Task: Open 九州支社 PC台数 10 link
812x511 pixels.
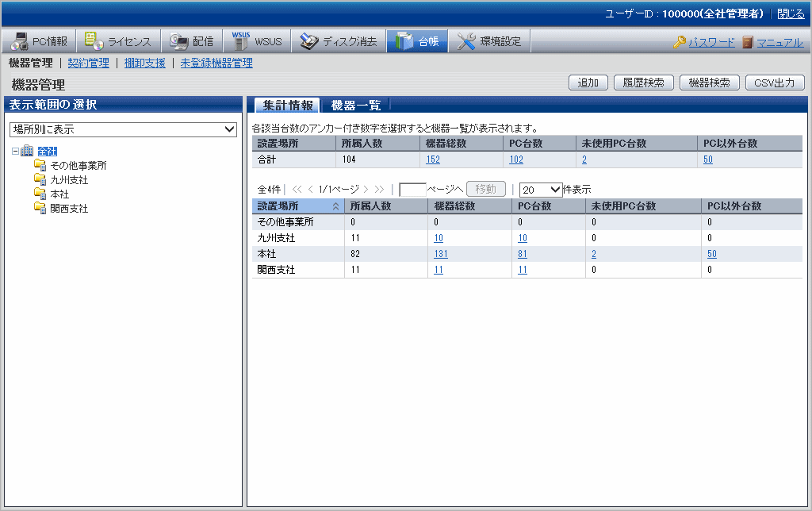Action: [x=523, y=238]
